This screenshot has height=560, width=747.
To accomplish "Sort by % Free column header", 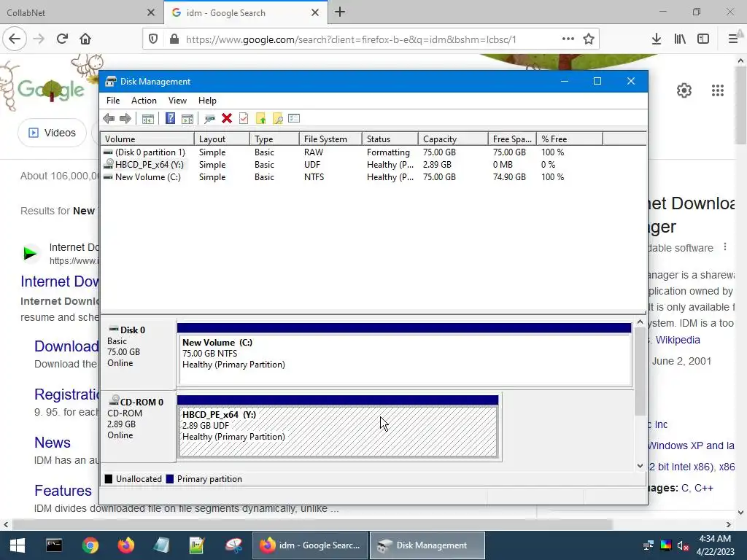I will tap(569, 139).
